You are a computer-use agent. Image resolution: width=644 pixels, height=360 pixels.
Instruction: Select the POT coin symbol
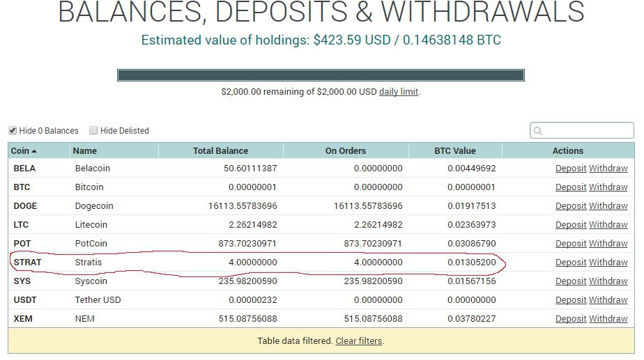click(x=22, y=244)
